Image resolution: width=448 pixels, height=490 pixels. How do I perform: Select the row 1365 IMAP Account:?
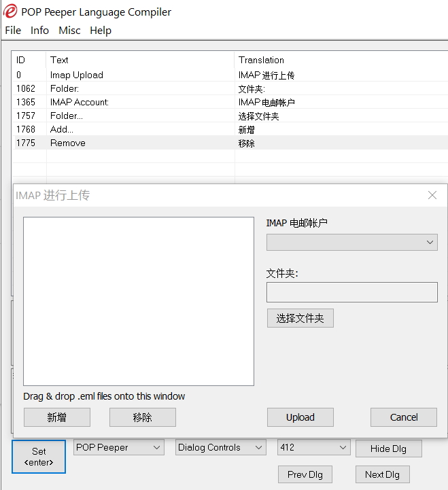tap(230, 102)
